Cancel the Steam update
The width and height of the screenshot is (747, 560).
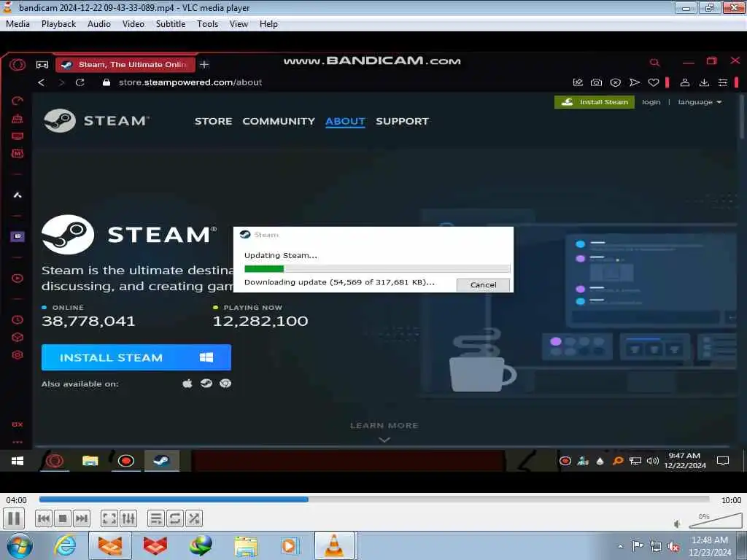click(483, 285)
